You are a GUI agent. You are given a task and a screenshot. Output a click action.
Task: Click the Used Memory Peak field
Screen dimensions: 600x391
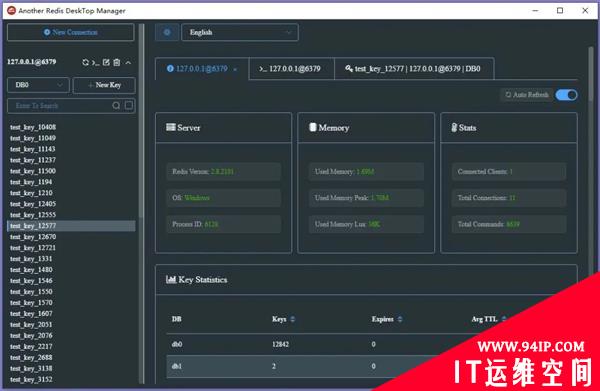366,198
